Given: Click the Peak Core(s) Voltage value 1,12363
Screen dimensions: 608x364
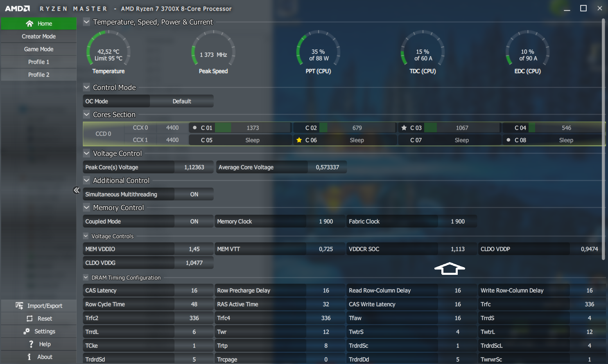Looking at the screenshot, I should tap(194, 167).
